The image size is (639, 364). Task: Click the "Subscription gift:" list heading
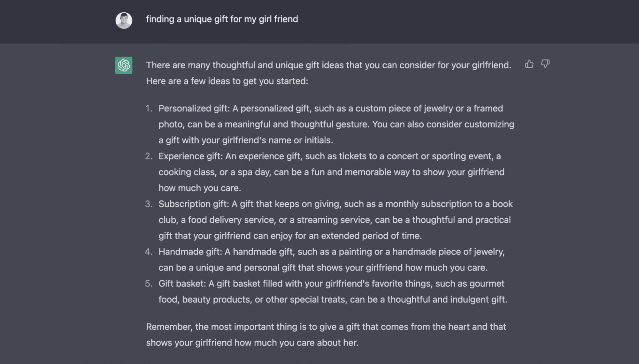[194, 204]
